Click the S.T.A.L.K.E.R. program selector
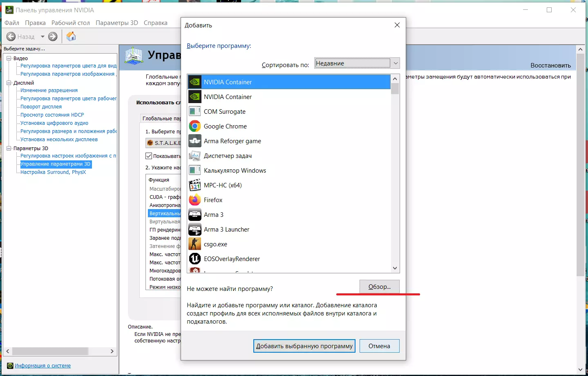Viewport: 588px width, 376px height. [x=163, y=143]
